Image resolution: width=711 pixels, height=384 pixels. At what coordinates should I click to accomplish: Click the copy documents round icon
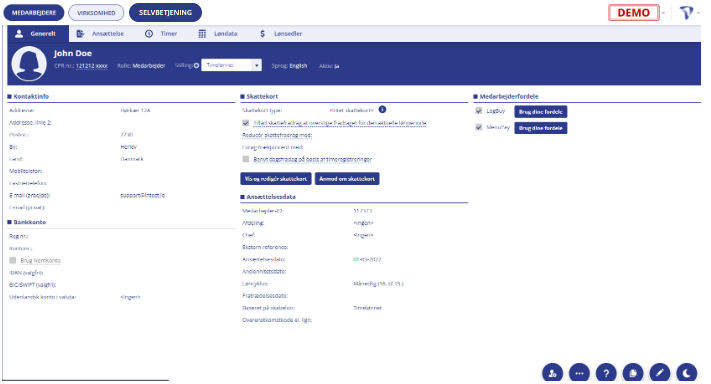point(633,374)
